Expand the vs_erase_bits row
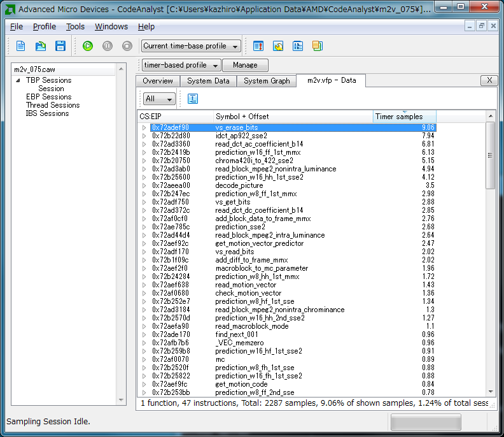This screenshot has height=437, width=504. point(144,127)
